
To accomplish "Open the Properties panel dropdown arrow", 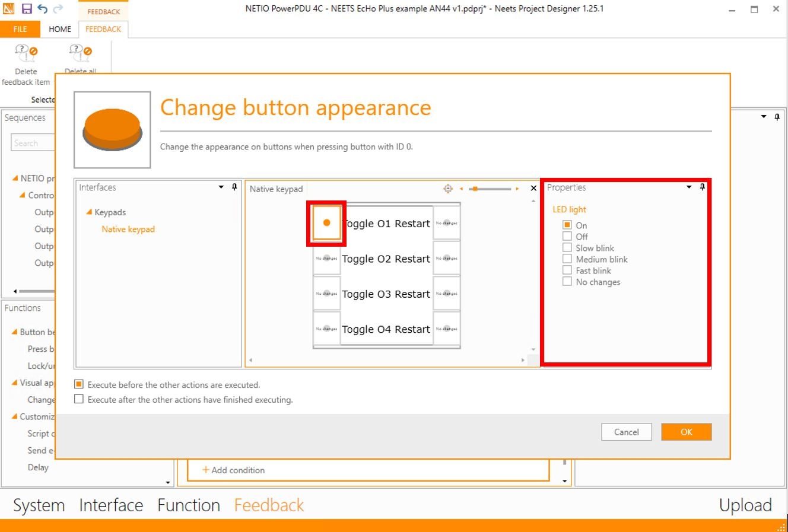I will click(689, 187).
